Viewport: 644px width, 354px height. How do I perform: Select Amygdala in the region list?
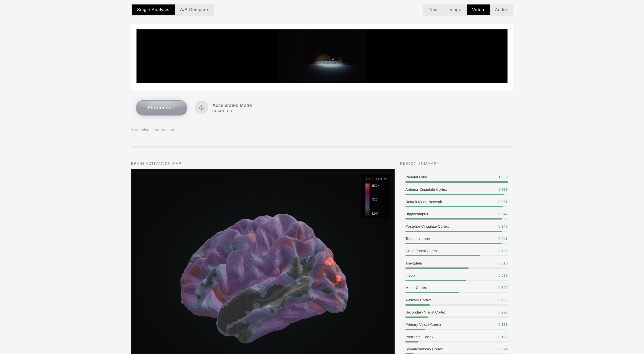(x=414, y=263)
